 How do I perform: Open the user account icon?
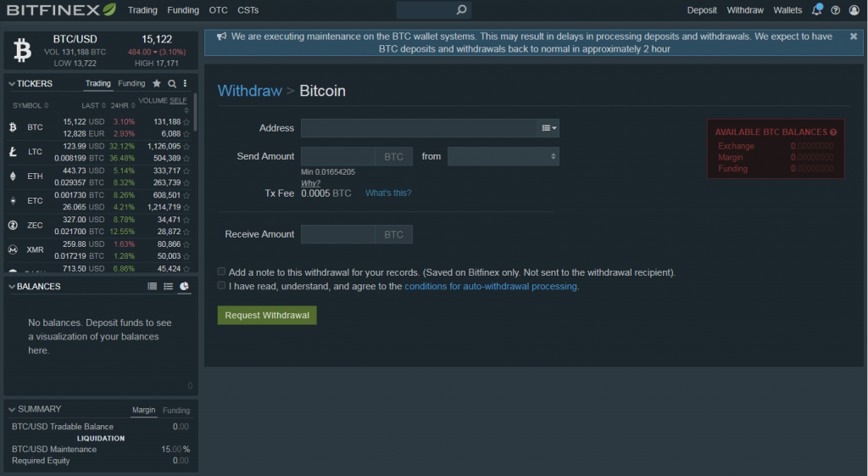tap(854, 10)
